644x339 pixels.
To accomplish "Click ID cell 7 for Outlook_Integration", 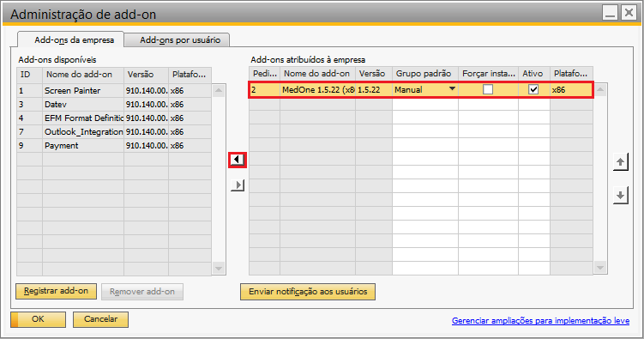I will [29, 132].
